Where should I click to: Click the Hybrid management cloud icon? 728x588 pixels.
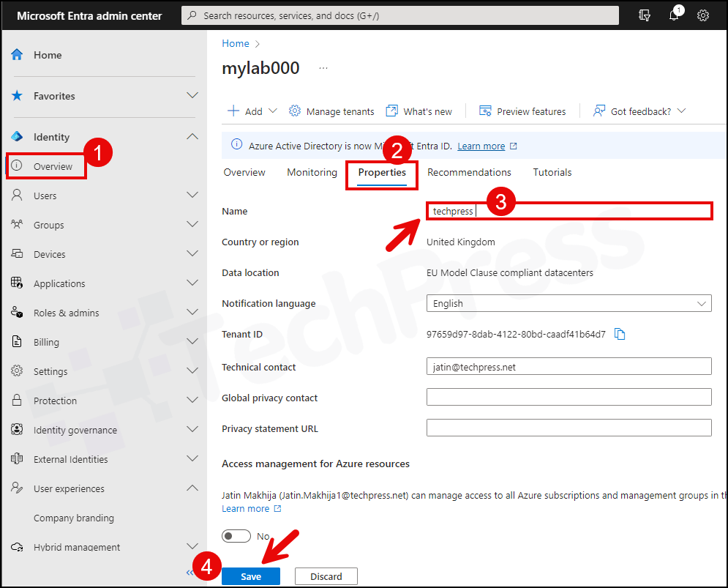pos(17,547)
